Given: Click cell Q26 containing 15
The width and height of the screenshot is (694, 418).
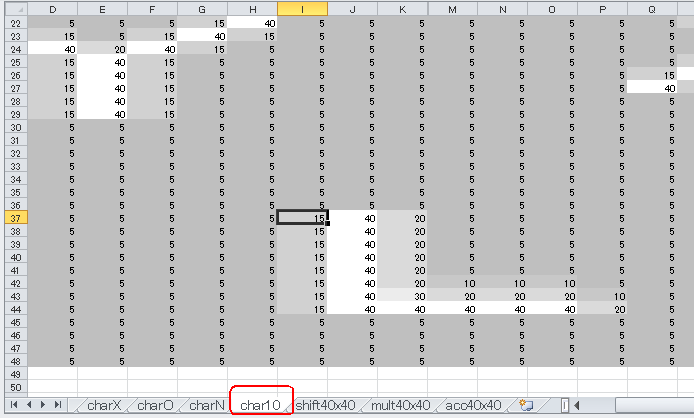Looking at the screenshot, I should point(652,75).
